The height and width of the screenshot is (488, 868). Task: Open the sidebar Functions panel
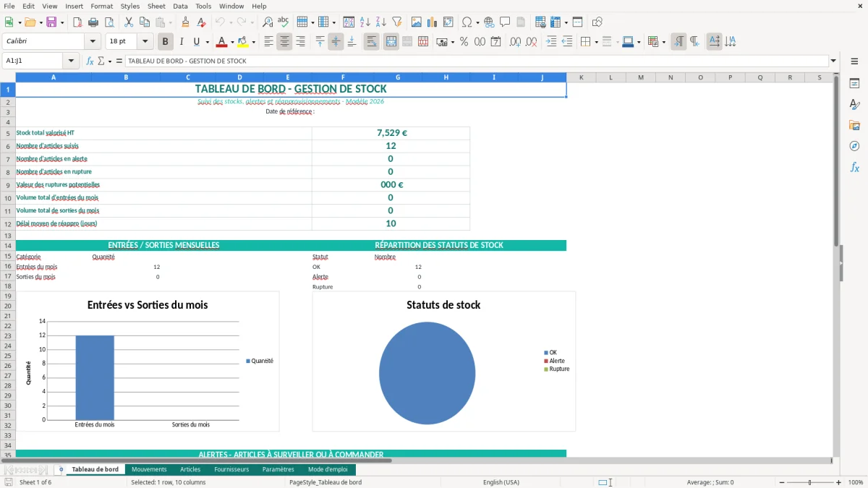[x=854, y=168]
